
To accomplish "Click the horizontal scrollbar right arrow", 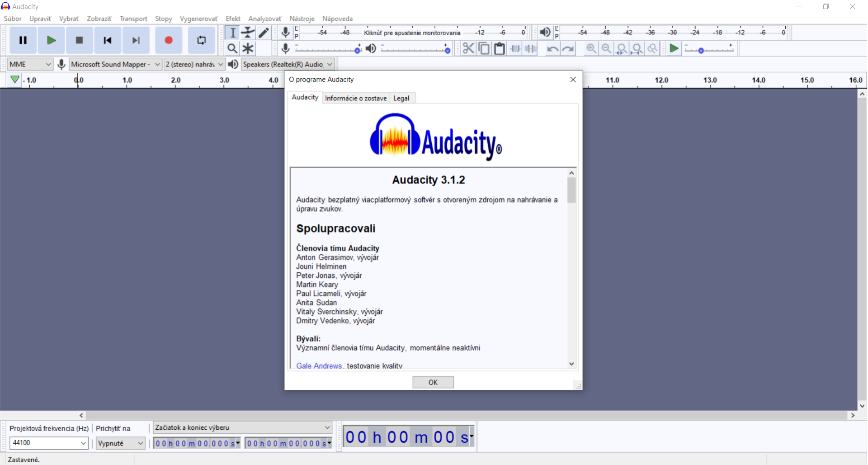I will coord(853,415).
